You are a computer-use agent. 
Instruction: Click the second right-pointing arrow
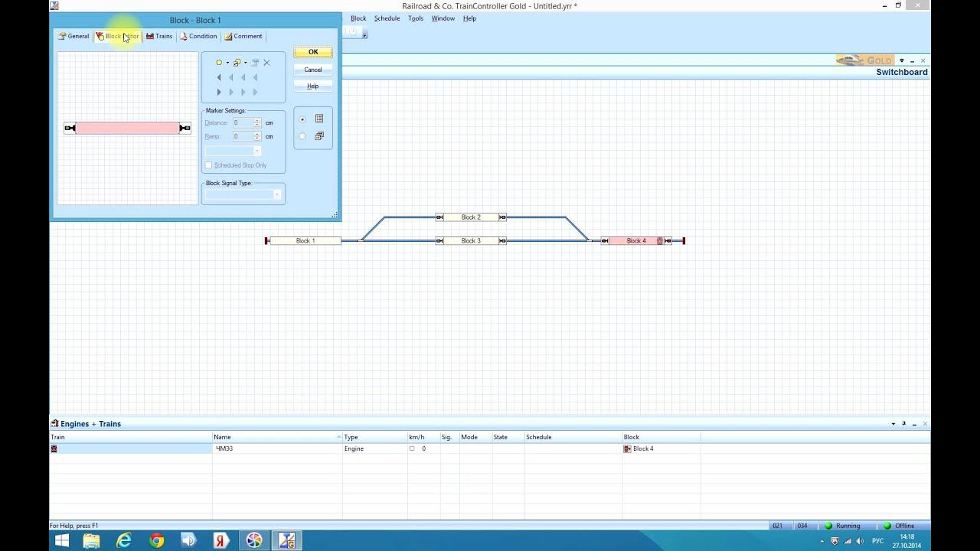point(231,92)
